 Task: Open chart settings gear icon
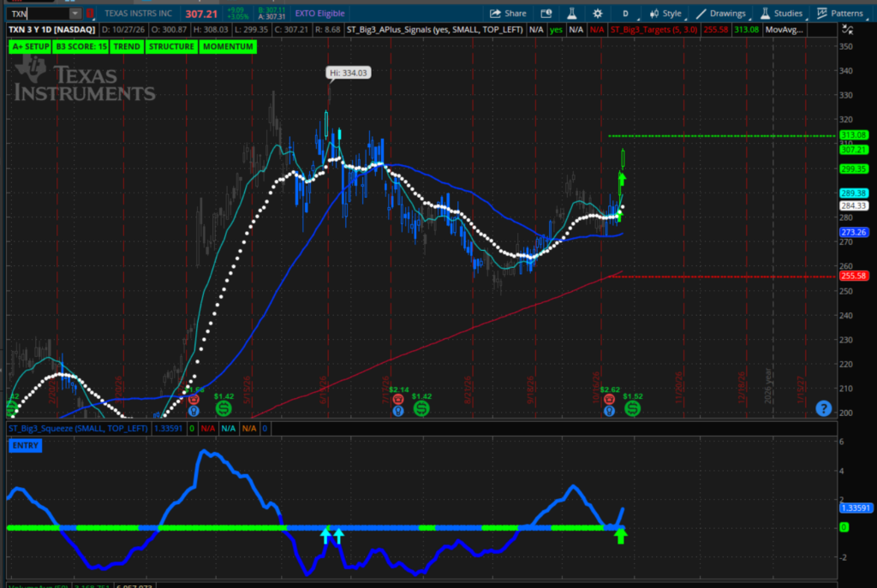(597, 14)
